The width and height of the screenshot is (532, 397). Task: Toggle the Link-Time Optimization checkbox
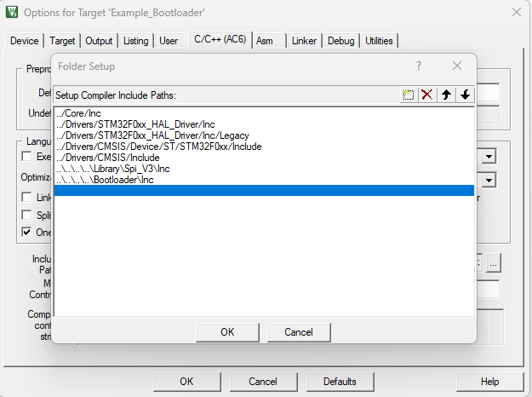(26, 198)
